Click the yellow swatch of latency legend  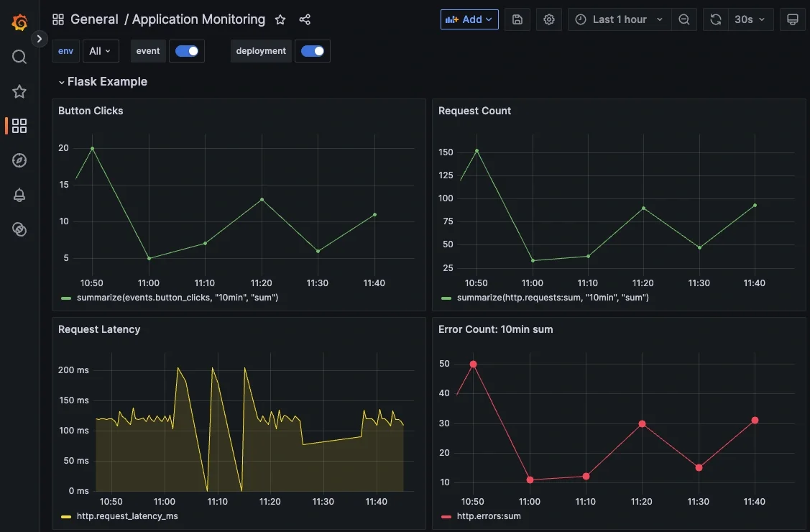[66, 516]
